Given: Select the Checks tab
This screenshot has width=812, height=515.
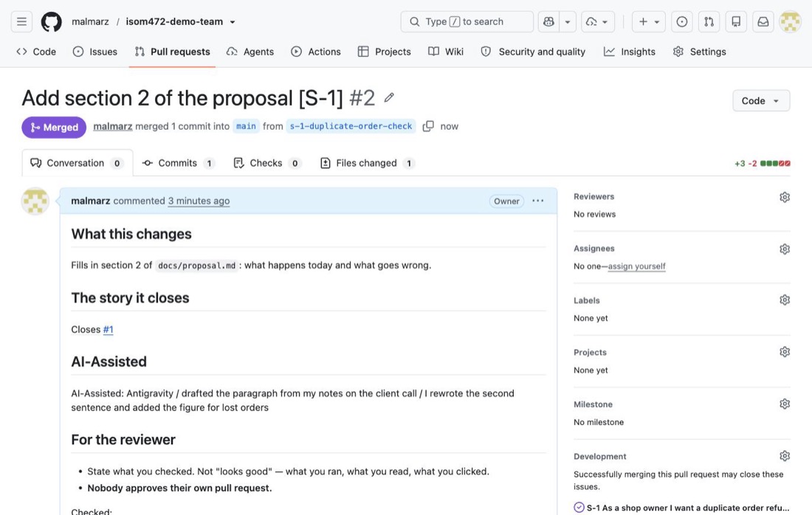Looking at the screenshot, I should (266, 163).
